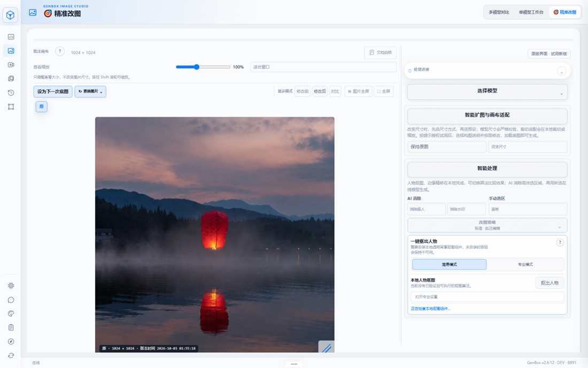The width and height of the screenshot is (588, 368).
Task: Click the lantern image on the canvas
Action: coord(214,235)
